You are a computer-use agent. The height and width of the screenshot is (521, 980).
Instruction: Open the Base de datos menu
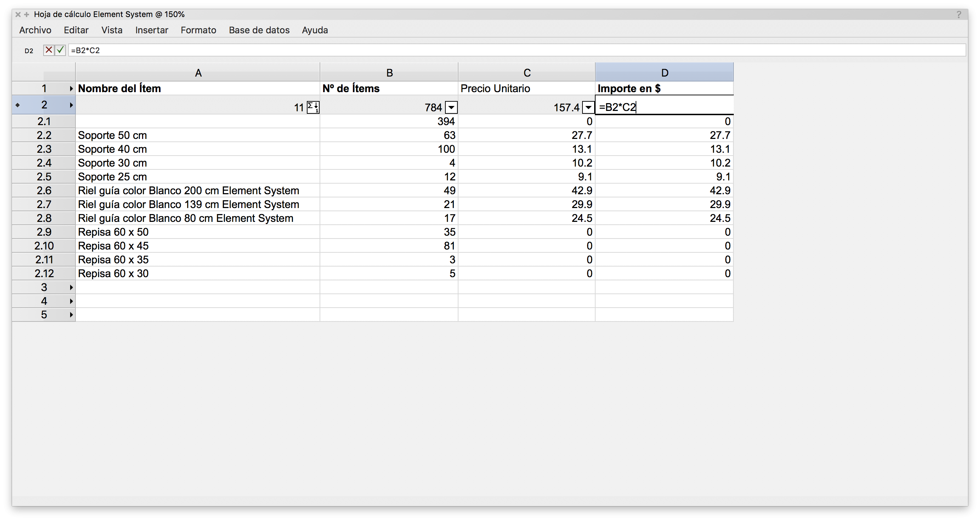coord(259,30)
